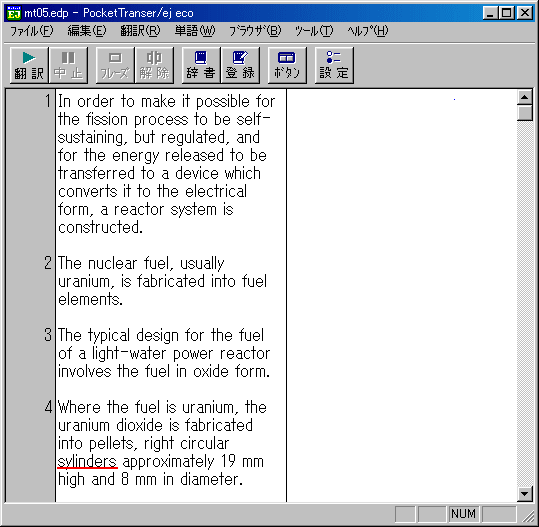Click the scrollbar up arrow
This screenshot has width=539, height=527.
click(x=525, y=98)
